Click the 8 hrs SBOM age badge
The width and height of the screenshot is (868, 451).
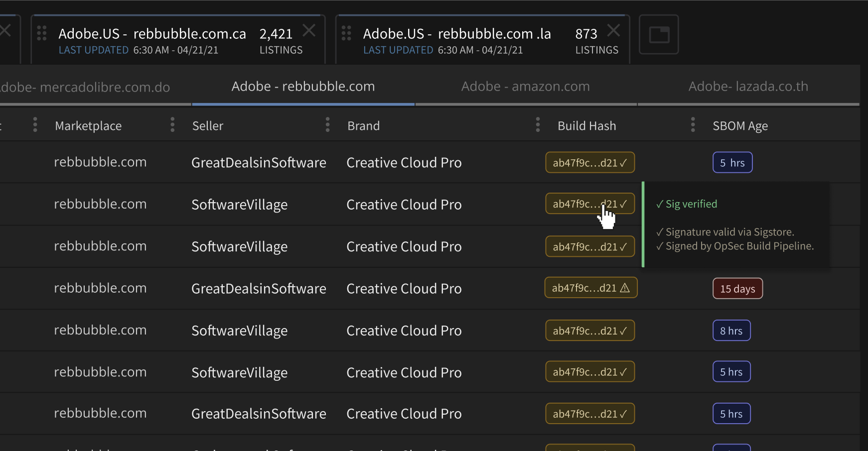coord(731,331)
